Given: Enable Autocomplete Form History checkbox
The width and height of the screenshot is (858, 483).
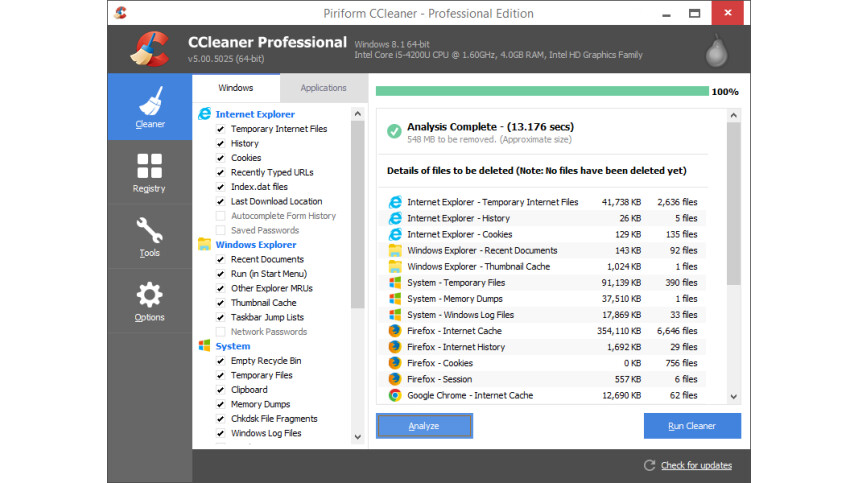Looking at the screenshot, I should click(221, 216).
